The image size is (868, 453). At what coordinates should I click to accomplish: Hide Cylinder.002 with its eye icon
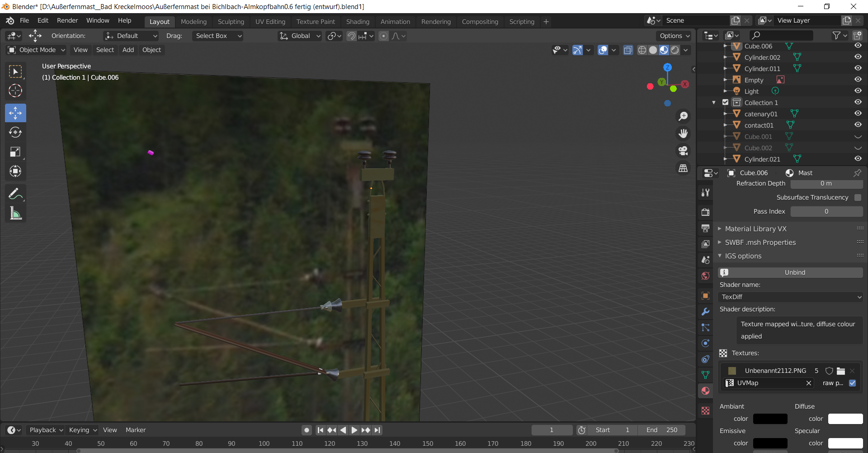(x=858, y=57)
